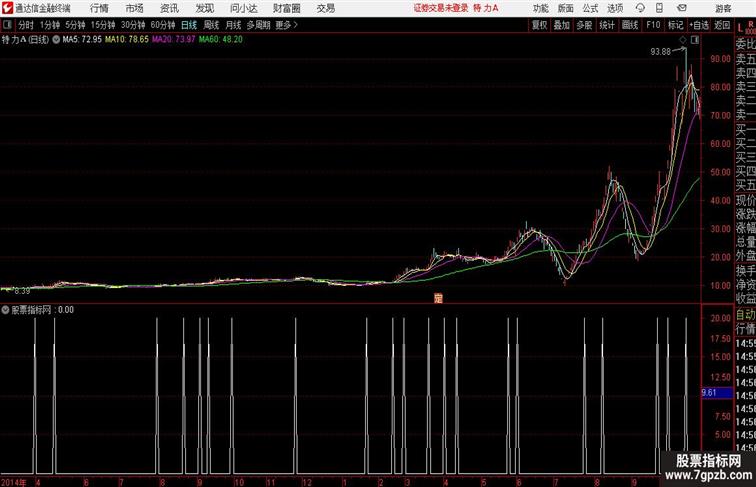Open the 行情 menu
Image resolution: width=756 pixels, height=487 pixels.
pos(99,8)
